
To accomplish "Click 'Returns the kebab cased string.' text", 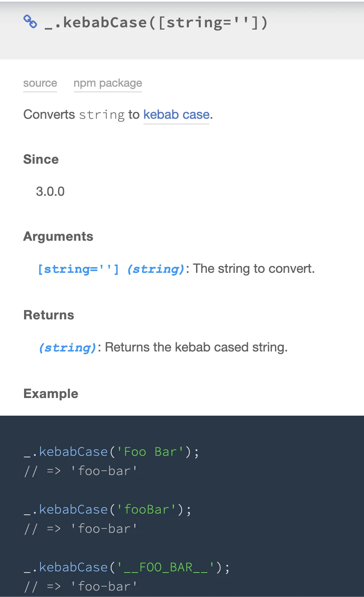I will pos(196,347).
